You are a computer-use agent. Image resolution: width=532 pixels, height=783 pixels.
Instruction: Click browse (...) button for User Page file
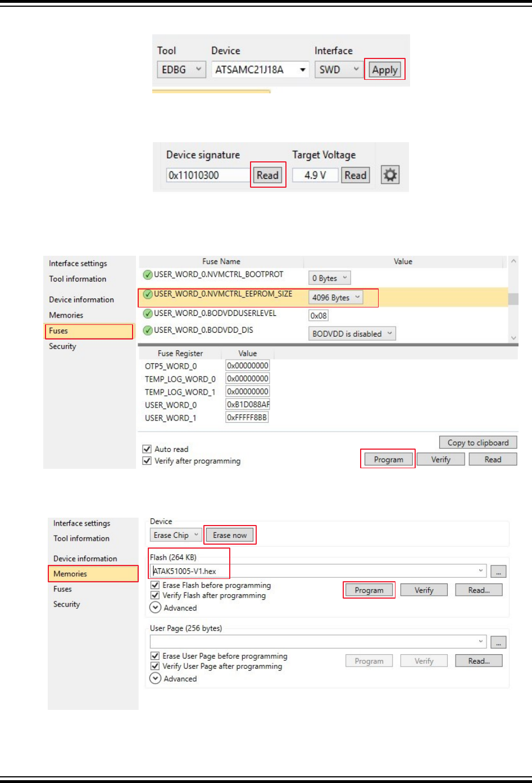coord(498,642)
